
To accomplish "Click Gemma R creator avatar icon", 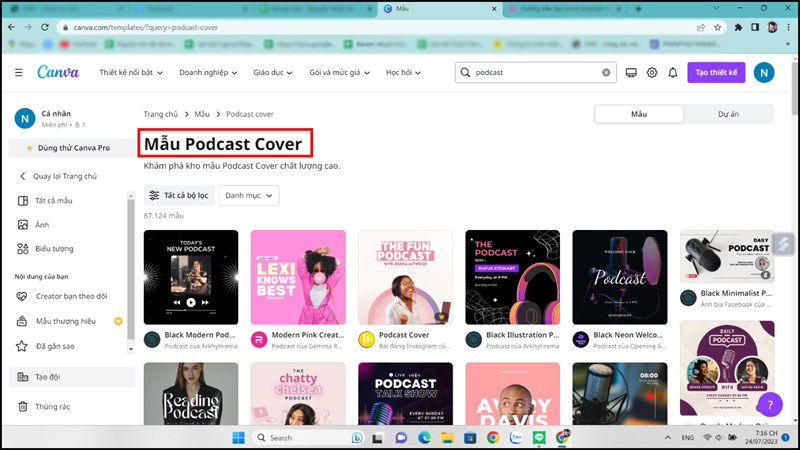I will [259, 340].
